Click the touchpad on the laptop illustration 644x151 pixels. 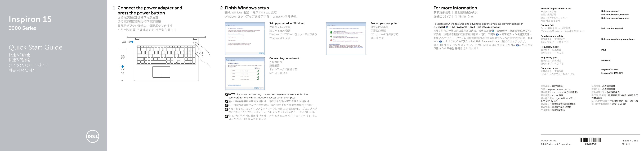[x=161, y=72]
